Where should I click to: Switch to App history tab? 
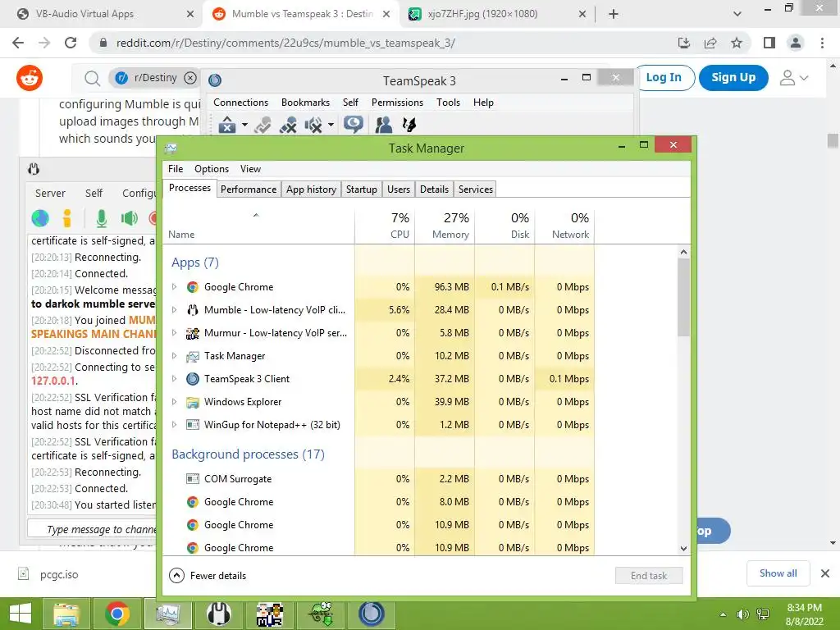click(311, 189)
